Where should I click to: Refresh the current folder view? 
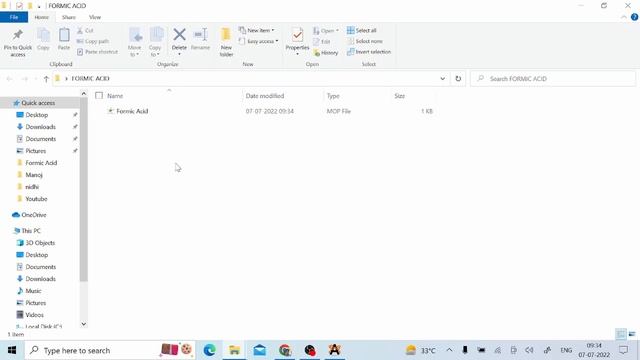(x=458, y=78)
